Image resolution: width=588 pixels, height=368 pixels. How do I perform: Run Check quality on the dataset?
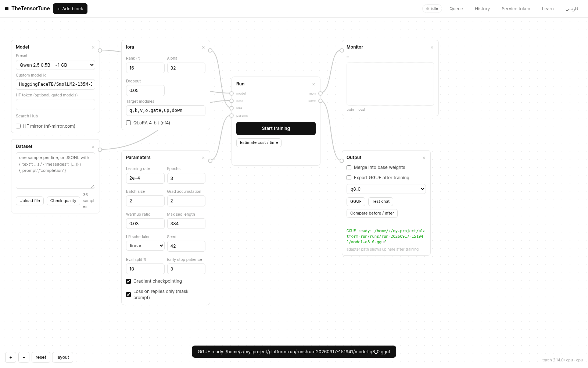point(63,201)
